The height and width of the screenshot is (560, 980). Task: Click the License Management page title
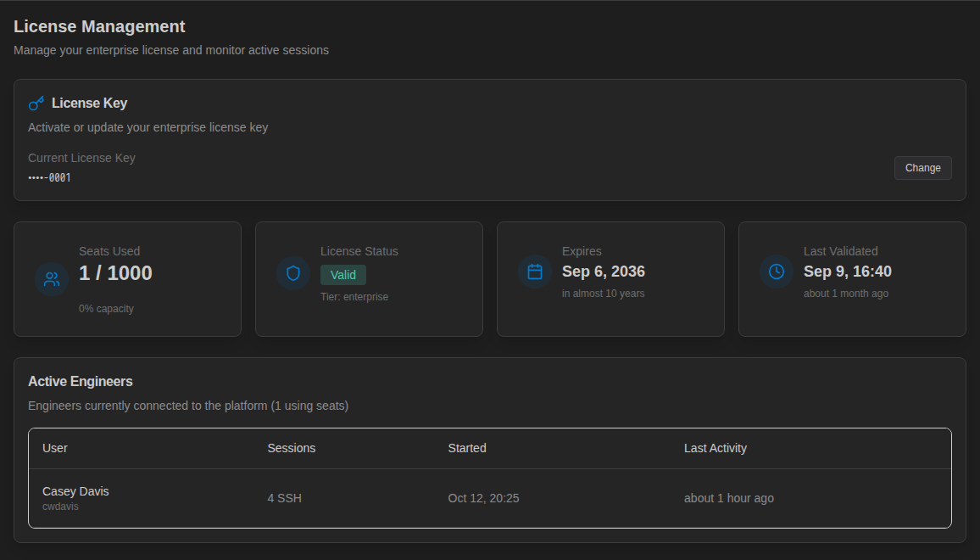tap(99, 26)
